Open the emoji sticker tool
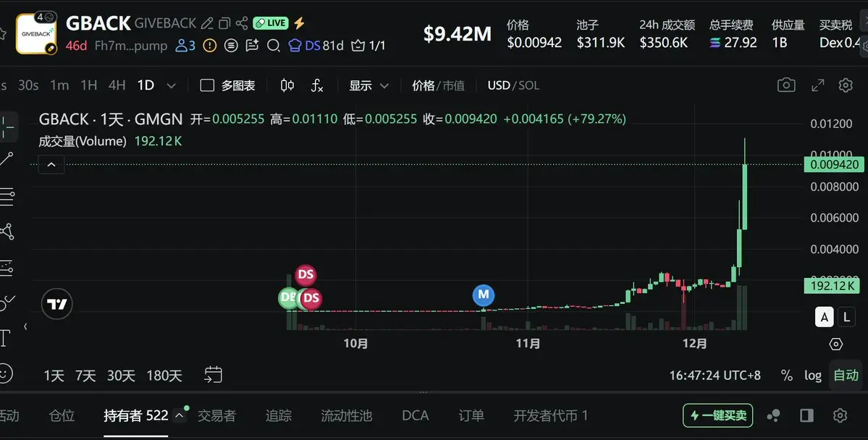 pyautogui.click(x=5, y=373)
